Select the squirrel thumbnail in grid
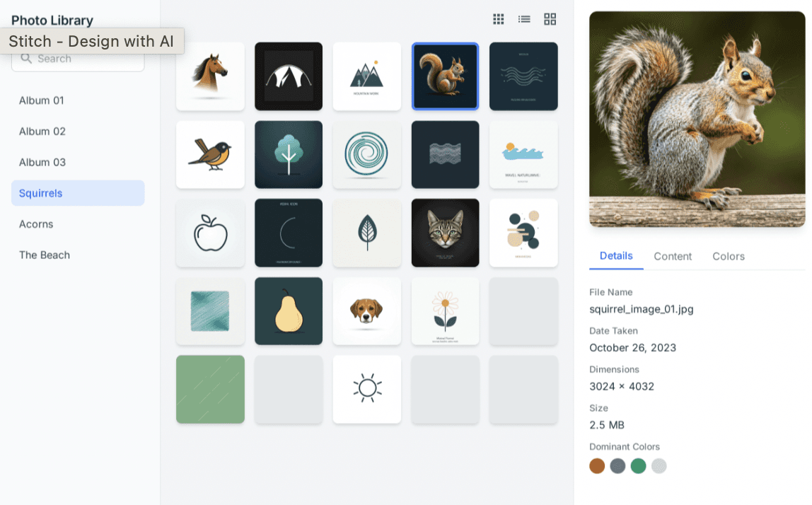The height and width of the screenshot is (505, 812). click(x=445, y=76)
